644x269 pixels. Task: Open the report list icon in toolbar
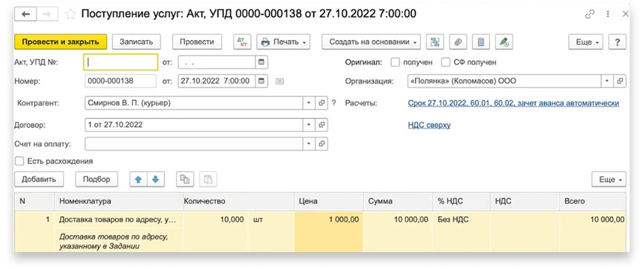481,42
